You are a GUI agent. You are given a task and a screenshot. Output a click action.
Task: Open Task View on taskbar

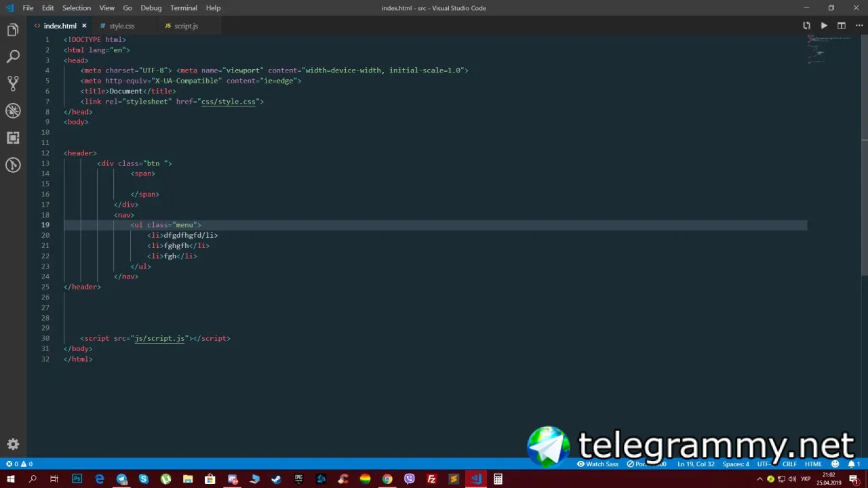pyautogui.click(x=54, y=479)
